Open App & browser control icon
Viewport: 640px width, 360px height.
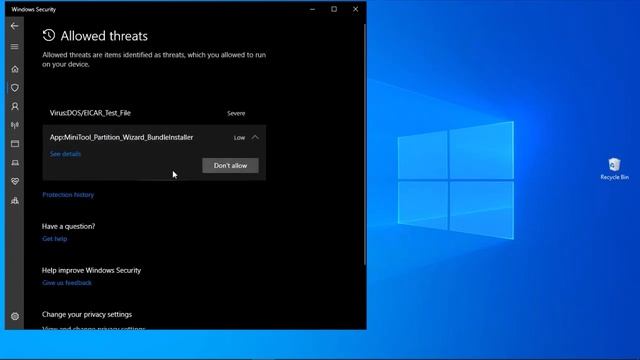click(15, 144)
